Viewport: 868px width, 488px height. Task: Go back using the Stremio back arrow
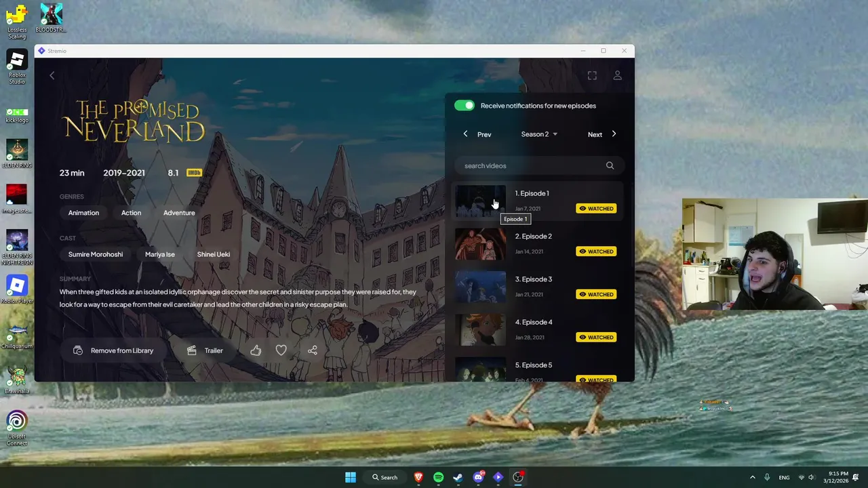click(x=52, y=76)
